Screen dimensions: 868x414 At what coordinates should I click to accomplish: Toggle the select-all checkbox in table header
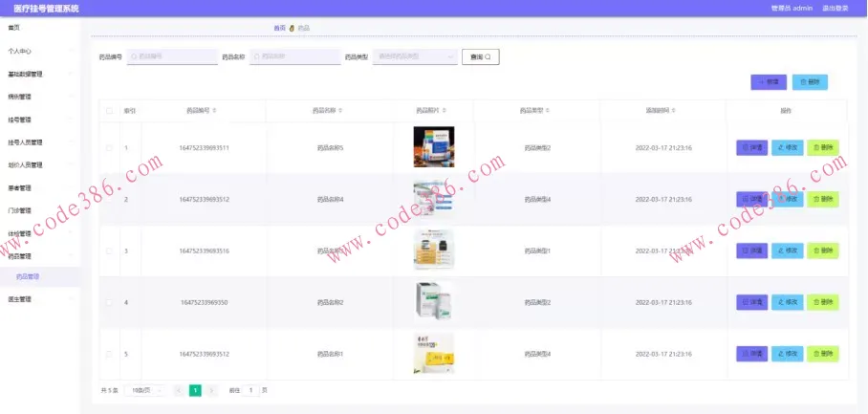109,111
